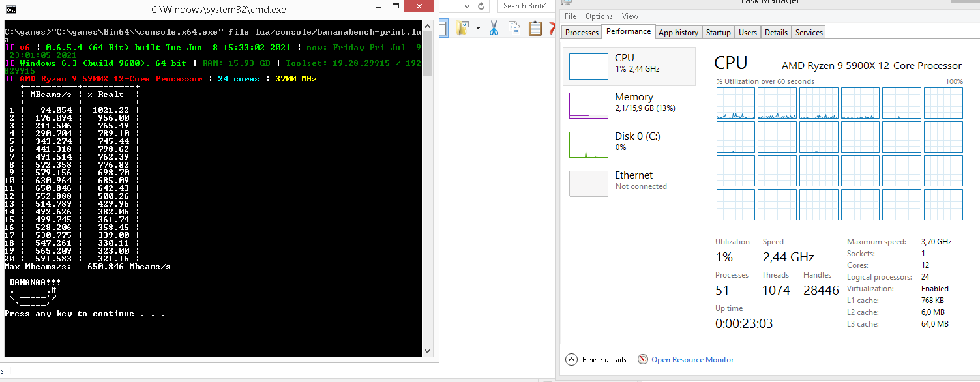
Task: Click the '3700 MHz' yellow console text
Action: [x=295, y=79]
